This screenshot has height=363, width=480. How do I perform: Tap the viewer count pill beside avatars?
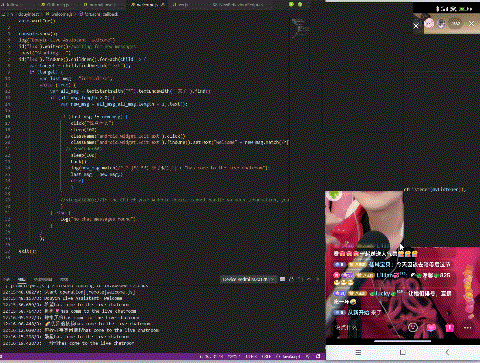point(456,23)
